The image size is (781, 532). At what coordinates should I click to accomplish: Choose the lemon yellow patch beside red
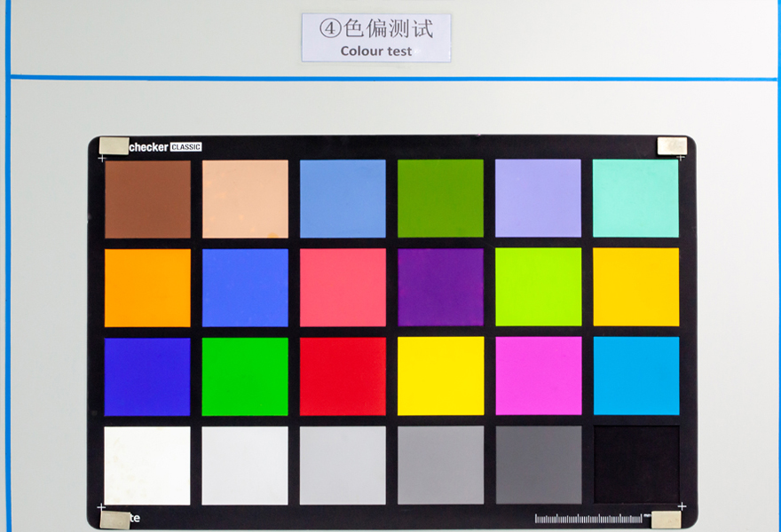[441, 376]
